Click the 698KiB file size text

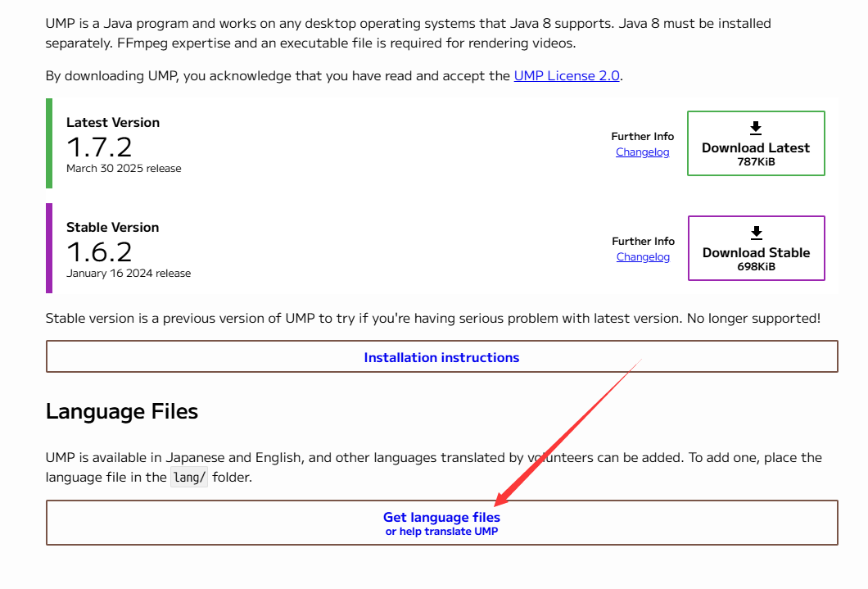click(x=756, y=267)
